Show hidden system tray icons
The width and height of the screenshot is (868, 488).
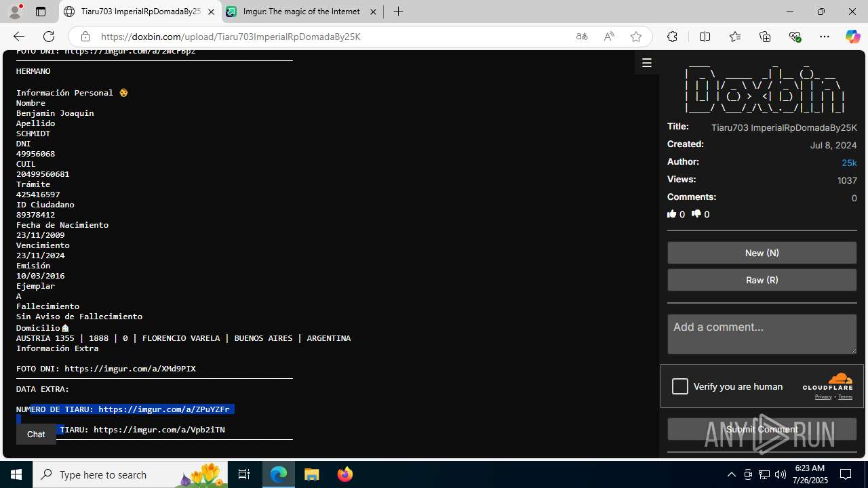[731, 474]
